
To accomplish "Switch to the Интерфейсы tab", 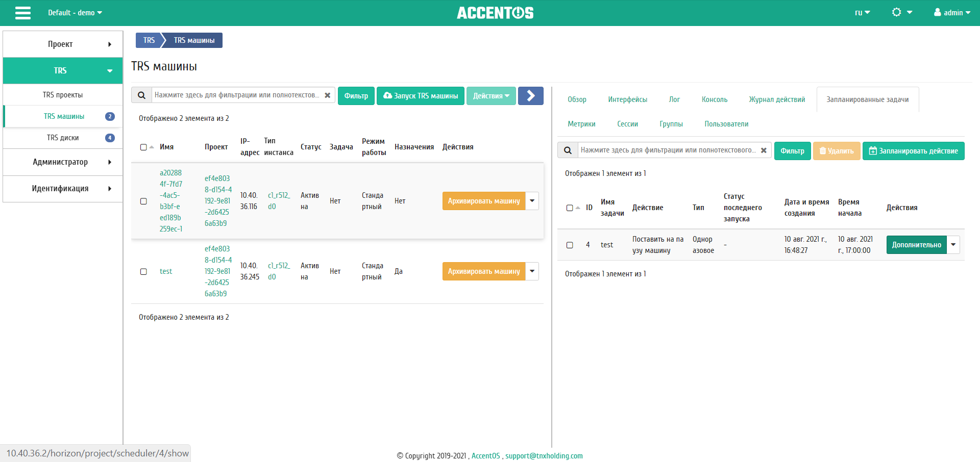I will [x=627, y=99].
